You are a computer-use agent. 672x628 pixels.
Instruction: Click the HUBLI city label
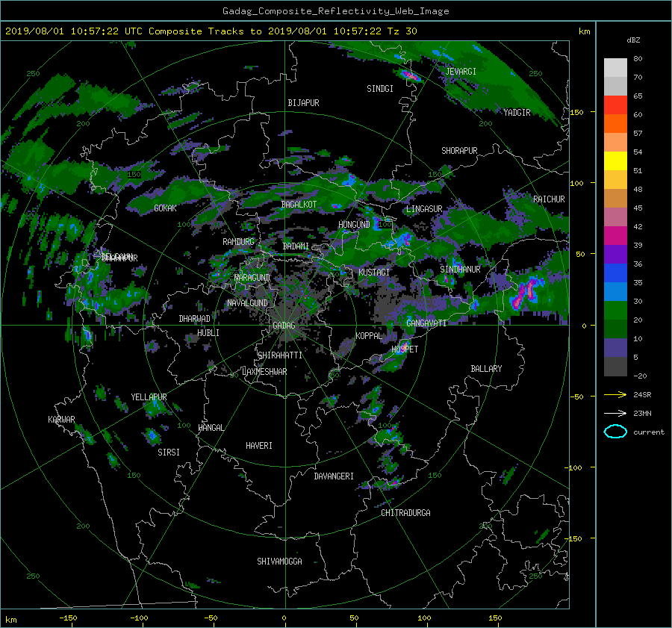(x=208, y=333)
